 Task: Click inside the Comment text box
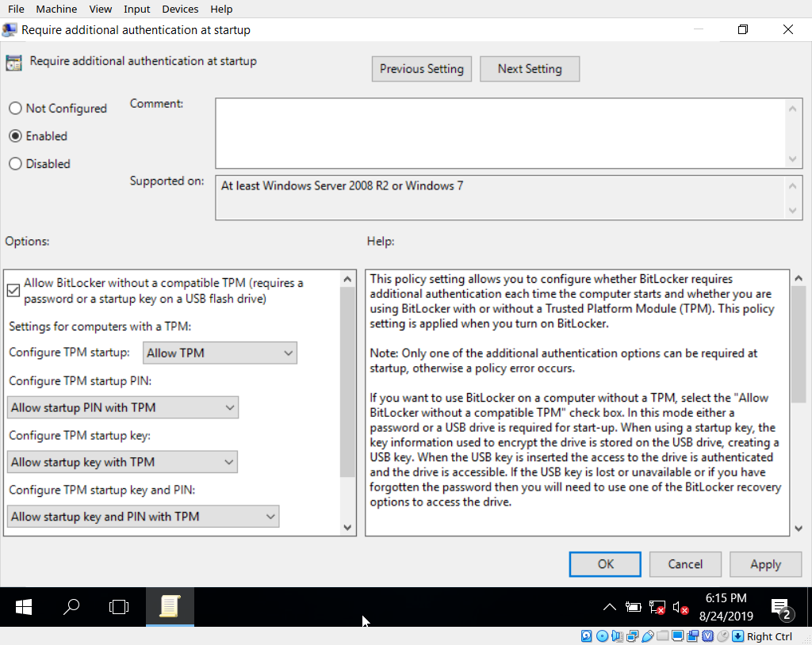pyautogui.click(x=500, y=133)
